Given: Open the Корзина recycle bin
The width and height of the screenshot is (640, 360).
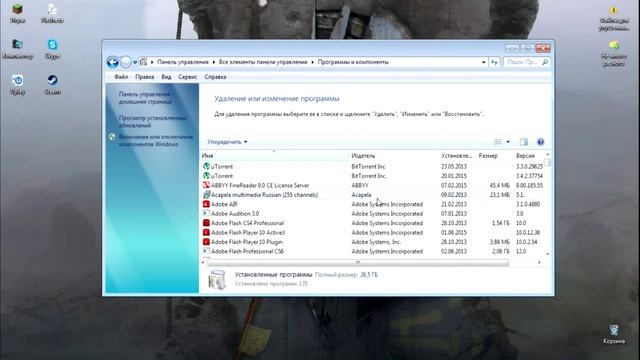Looking at the screenshot, I should pos(614,330).
